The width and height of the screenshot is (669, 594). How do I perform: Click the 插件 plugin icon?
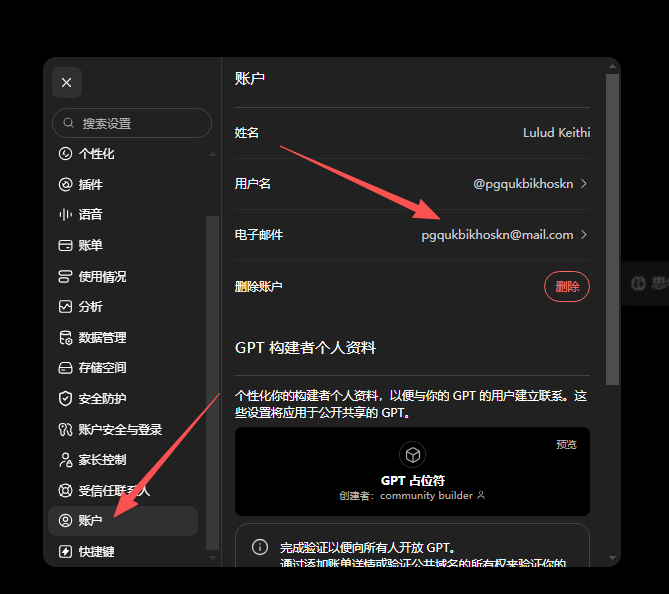click(65, 184)
